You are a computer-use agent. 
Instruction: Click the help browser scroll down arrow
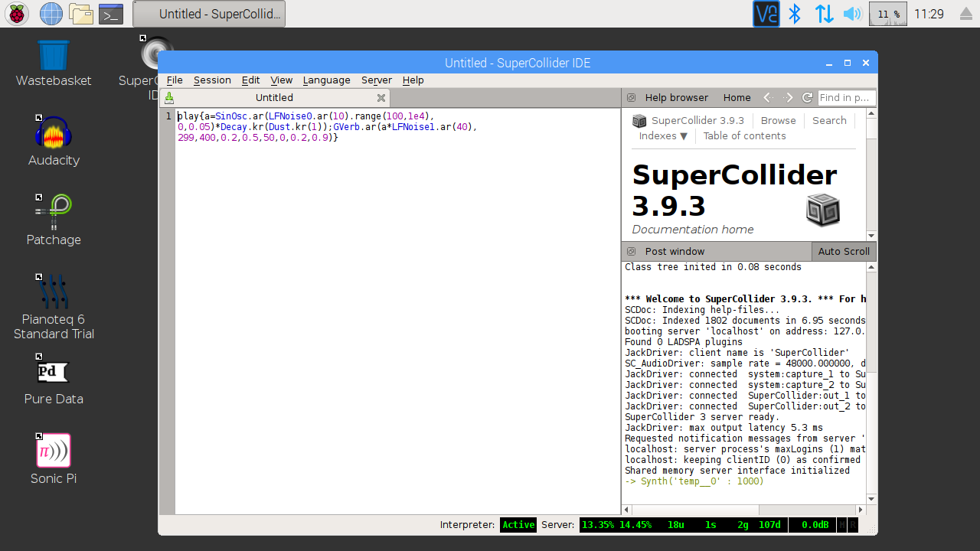(x=871, y=236)
